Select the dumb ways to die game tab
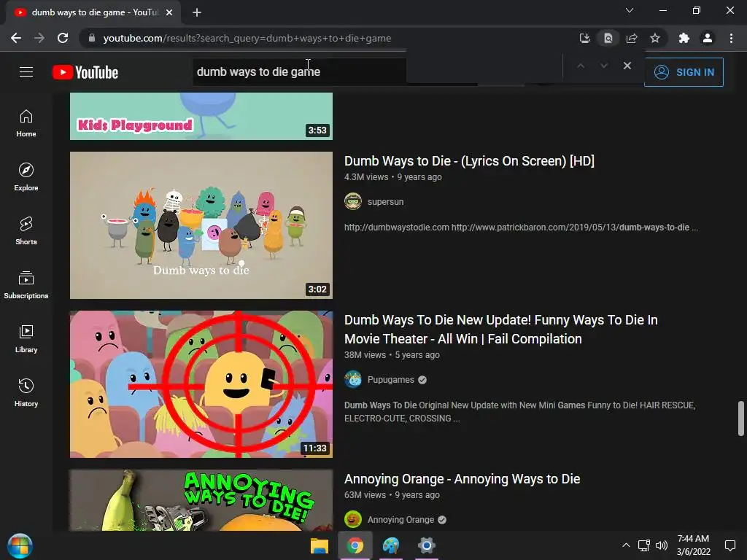This screenshot has width=747, height=560. pyautogui.click(x=93, y=12)
